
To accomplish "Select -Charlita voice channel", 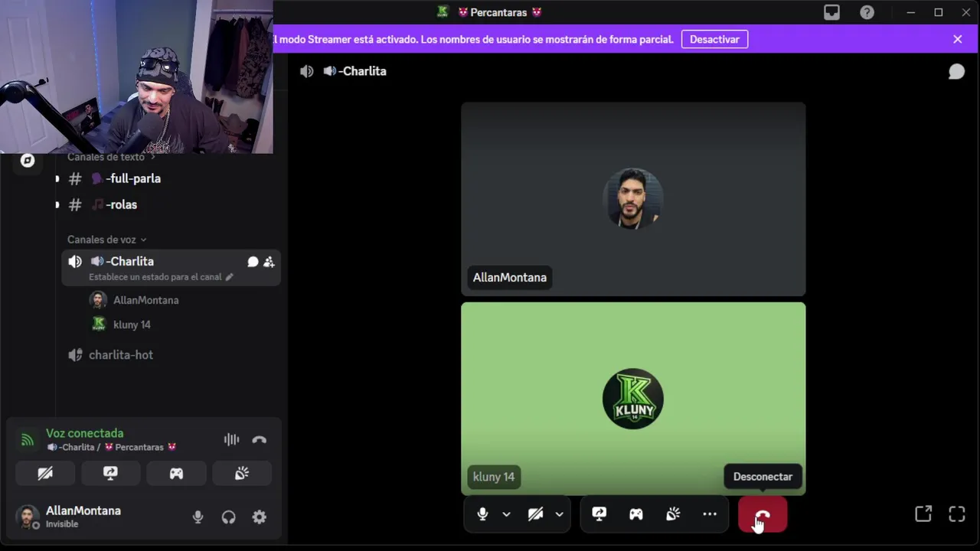I will pyautogui.click(x=171, y=269).
